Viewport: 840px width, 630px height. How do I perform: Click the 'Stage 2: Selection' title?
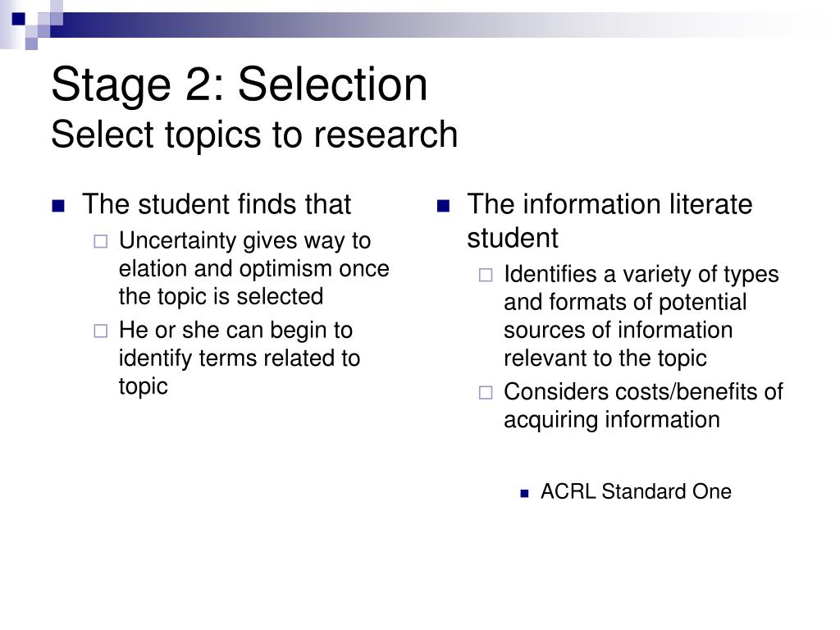[240, 84]
